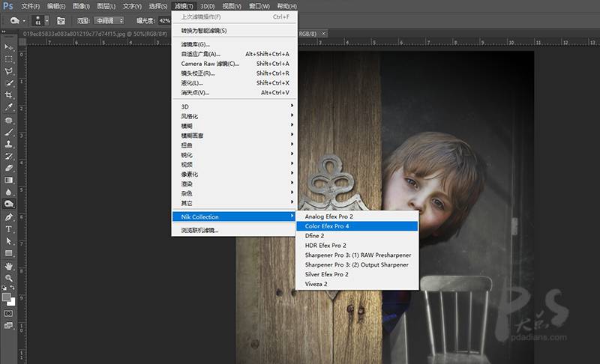Expand the 风格化 submenu
The height and width of the screenshot is (364, 600).
234,116
